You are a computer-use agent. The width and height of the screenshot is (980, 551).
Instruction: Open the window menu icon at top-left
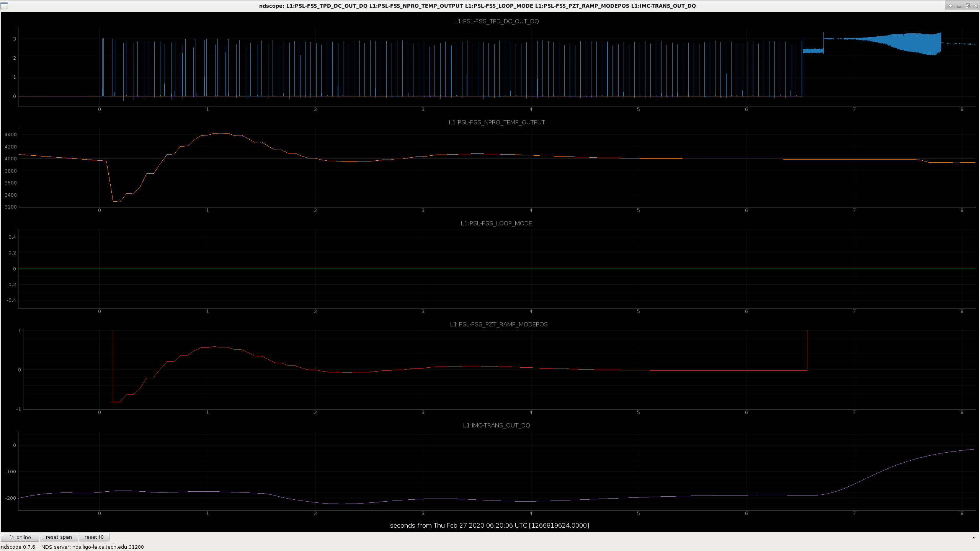pos(4,6)
